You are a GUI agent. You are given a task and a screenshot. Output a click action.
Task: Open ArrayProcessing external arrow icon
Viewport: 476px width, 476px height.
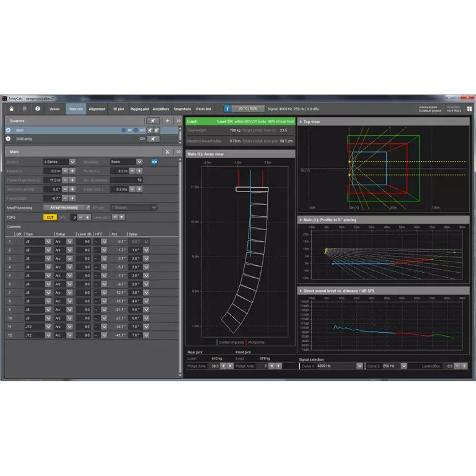pyautogui.click(x=87, y=208)
